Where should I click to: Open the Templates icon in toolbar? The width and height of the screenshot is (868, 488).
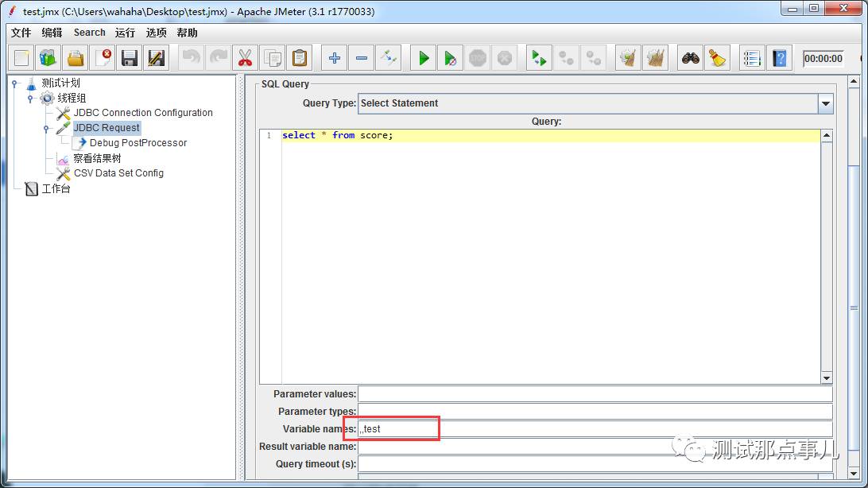tap(48, 58)
